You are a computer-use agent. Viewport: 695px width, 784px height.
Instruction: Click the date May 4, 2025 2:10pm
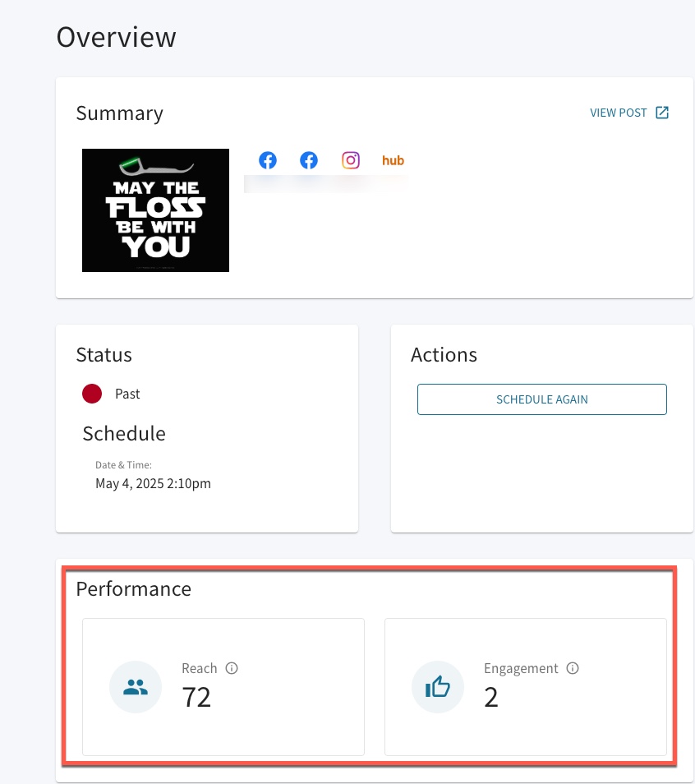[x=153, y=483]
